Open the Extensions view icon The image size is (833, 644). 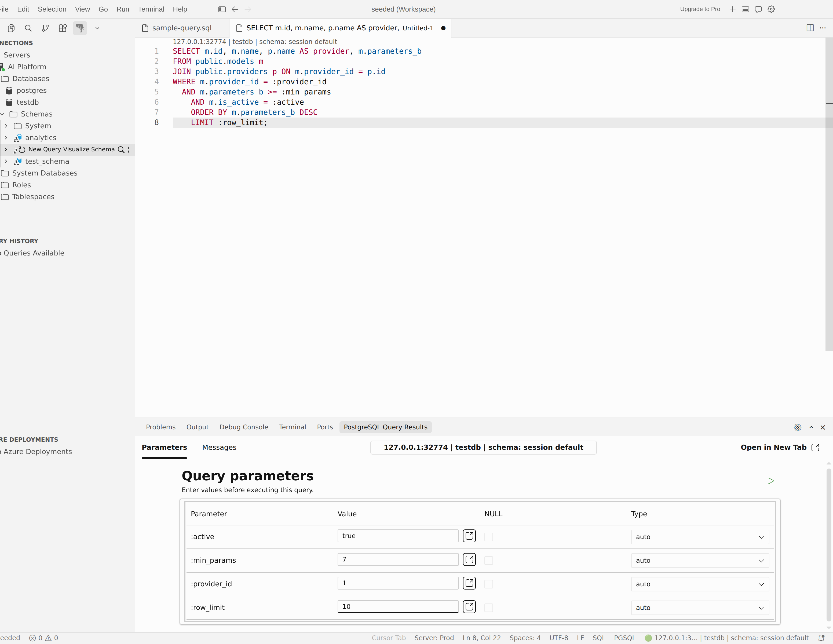[63, 28]
